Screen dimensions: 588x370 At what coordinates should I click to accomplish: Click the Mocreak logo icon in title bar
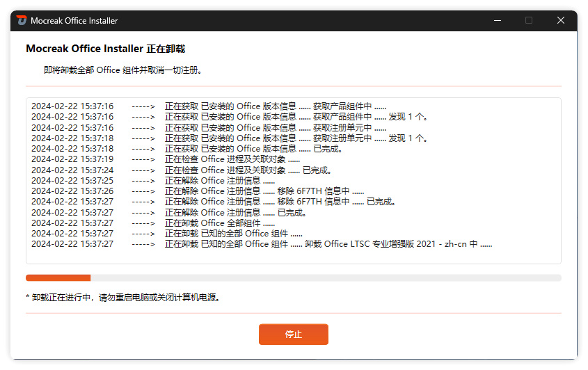point(22,20)
